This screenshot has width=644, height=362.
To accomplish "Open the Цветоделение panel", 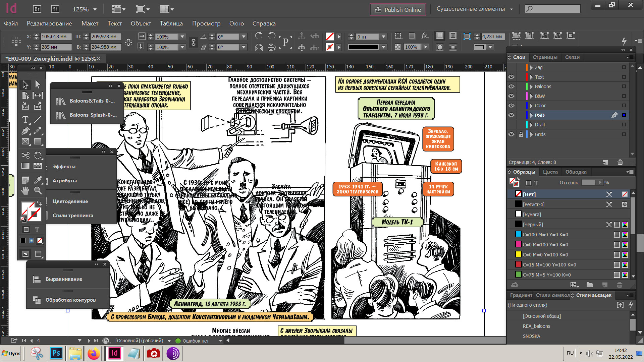I will (x=70, y=201).
